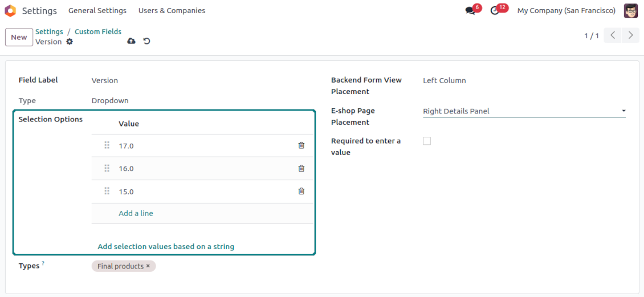Click drag handle of the 17.0 row
The image size is (644, 297).
107,145
